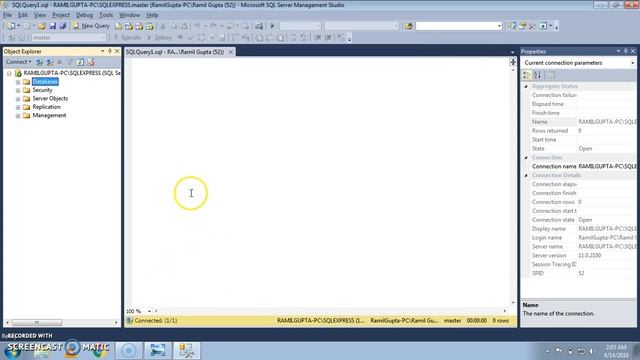This screenshot has height=360, width=640.
Task: Toggle auto-hide pin on Properties panel
Action: click(625, 51)
